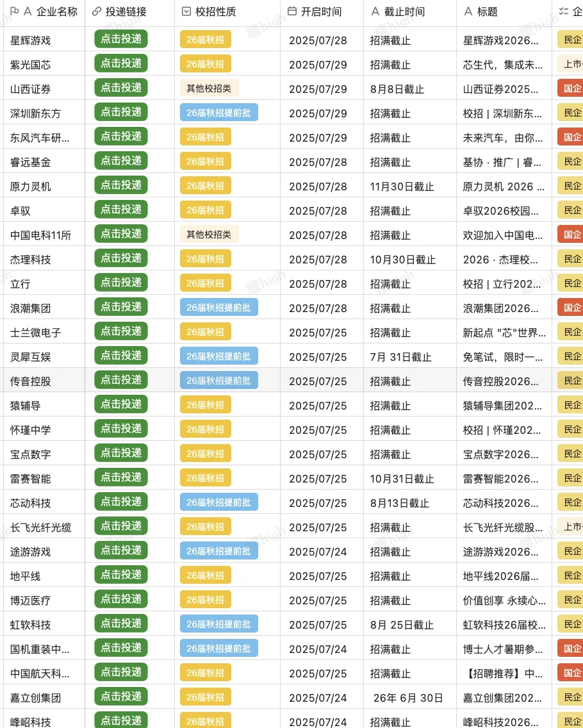The height and width of the screenshot is (728, 583).
Task: Select the 立行 company name cell
Action: [x=43, y=284]
